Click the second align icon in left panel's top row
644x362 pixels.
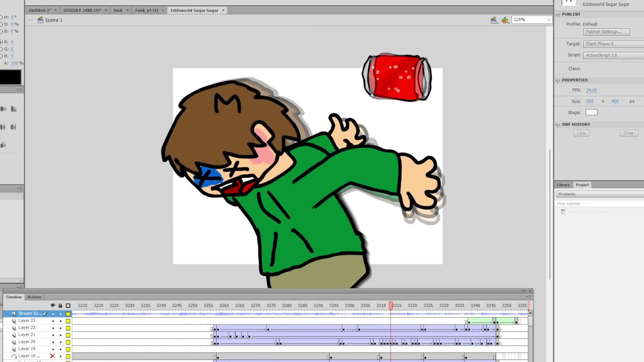14,109
